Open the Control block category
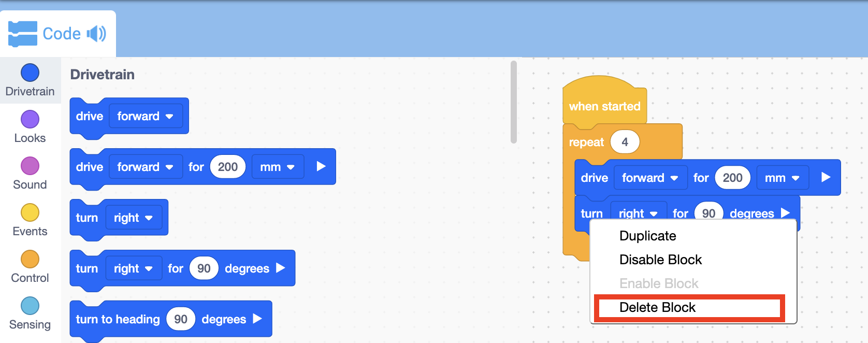The height and width of the screenshot is (343, 868). 30,259
